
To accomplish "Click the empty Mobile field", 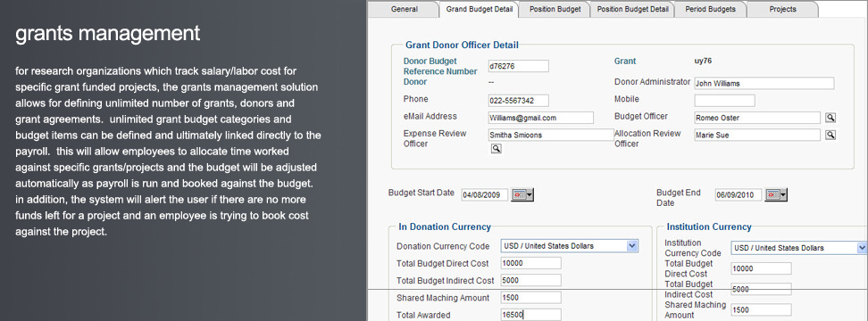I will 724,101.
